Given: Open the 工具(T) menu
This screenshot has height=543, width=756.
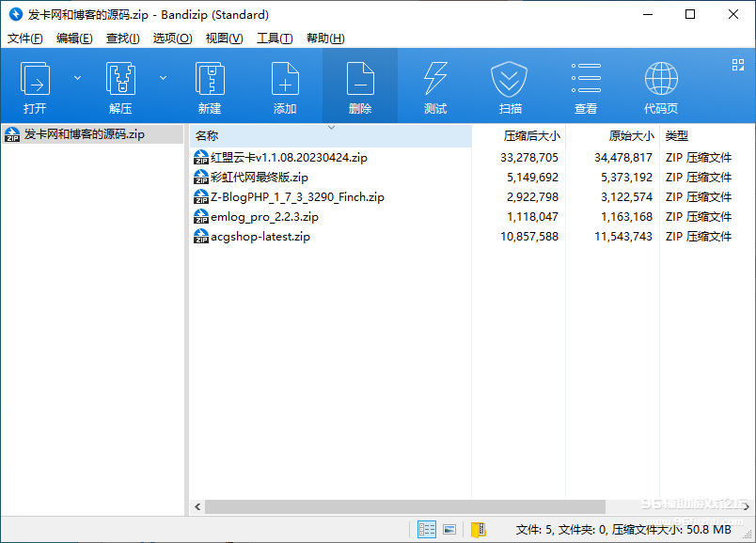Looking at the screenshot, I should [275, 39].
